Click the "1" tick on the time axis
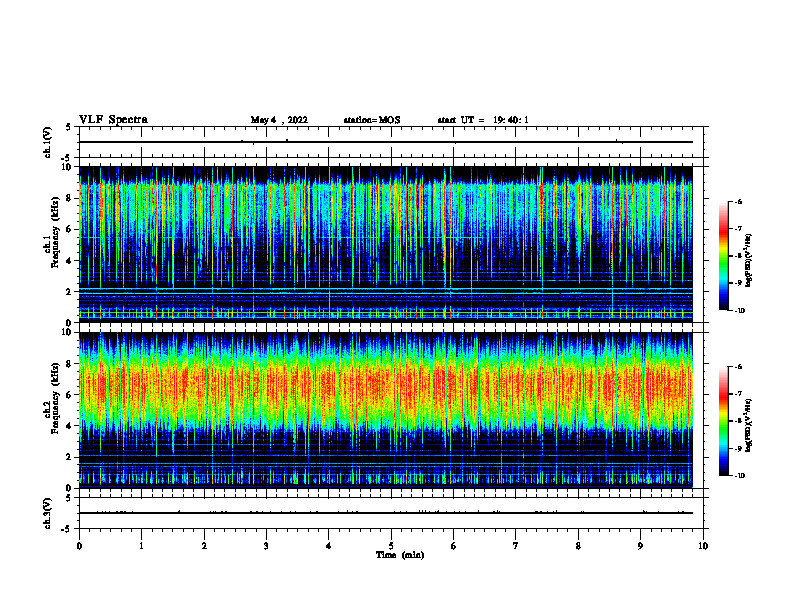792x612 pixels. [x=141, y=546]
